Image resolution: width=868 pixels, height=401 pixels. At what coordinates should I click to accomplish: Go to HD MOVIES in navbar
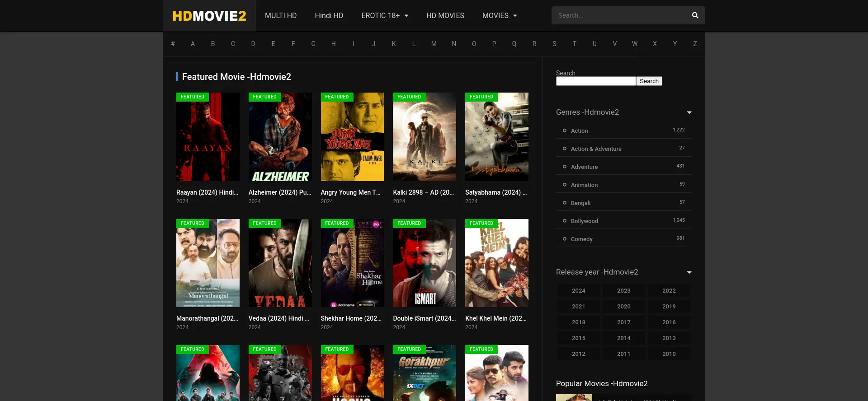[445, 15]
